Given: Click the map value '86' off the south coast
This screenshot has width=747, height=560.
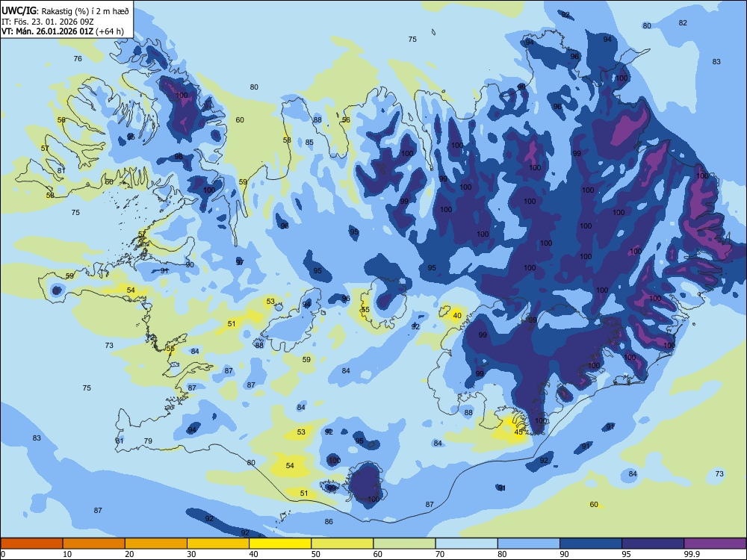Looking at the screenshot, I should (329, 521).
